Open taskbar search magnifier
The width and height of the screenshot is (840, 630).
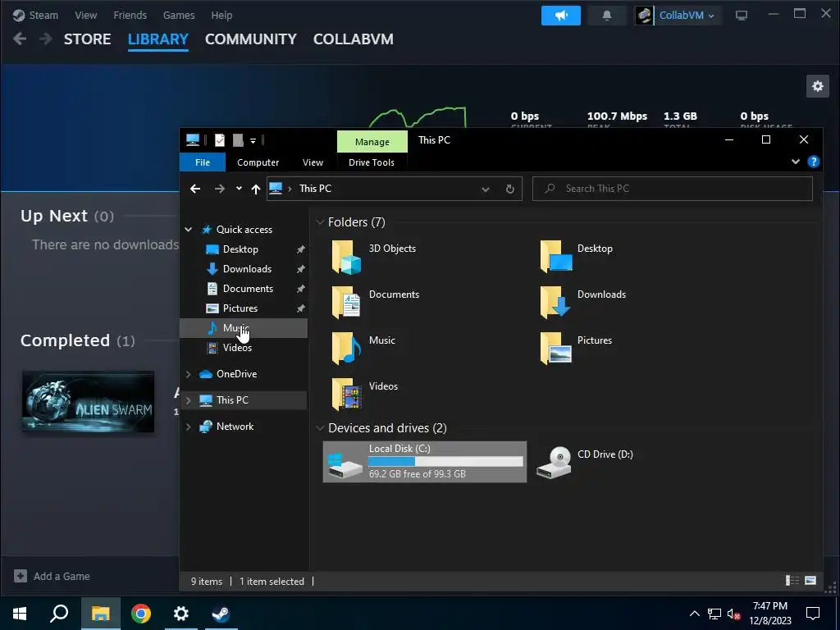pos(59,614)
